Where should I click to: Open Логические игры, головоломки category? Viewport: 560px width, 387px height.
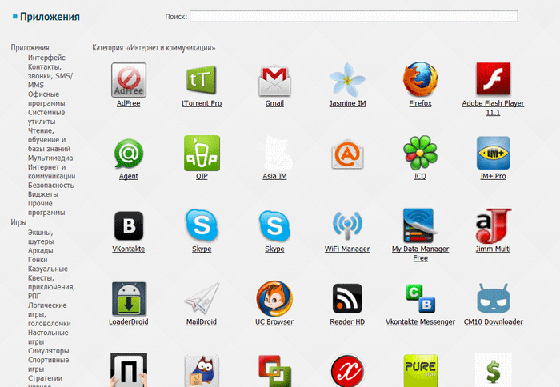click(49, 315)
